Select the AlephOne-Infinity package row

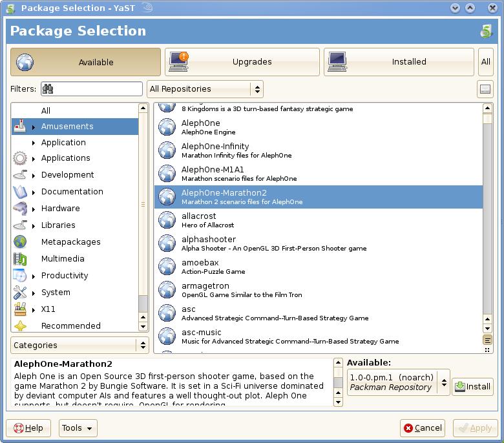319,150
